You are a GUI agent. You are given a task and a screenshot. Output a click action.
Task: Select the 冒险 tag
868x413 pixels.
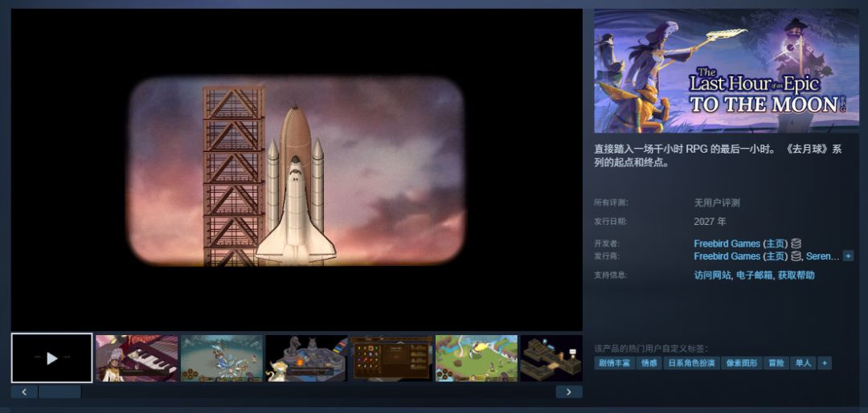pos(776,363)
